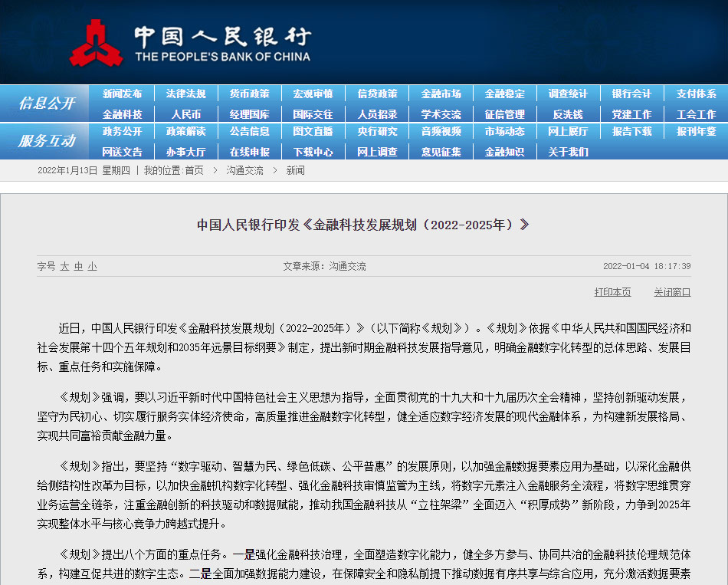Click the date 2022年1月13日 星期四
This screenshot has height=585, width=728.
[84, 170]
